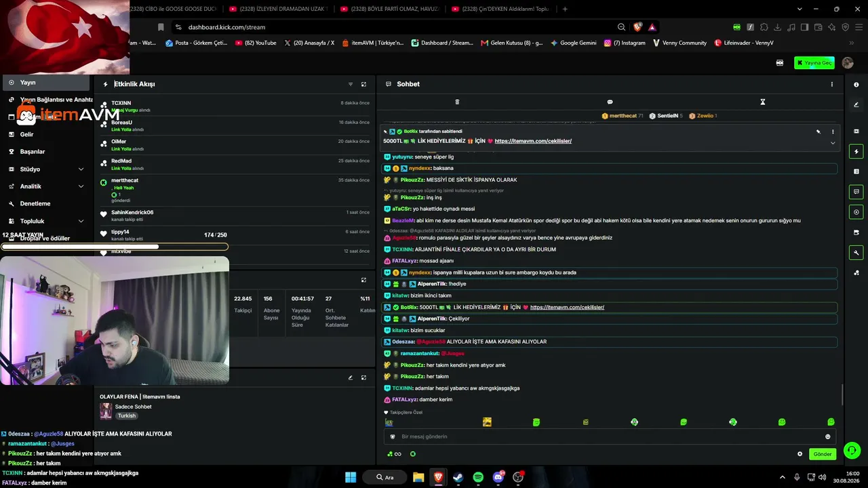Screen dimensions: 868x488
Task: Click the trash icon in the Sohbet toolbar
Action: 457,102
